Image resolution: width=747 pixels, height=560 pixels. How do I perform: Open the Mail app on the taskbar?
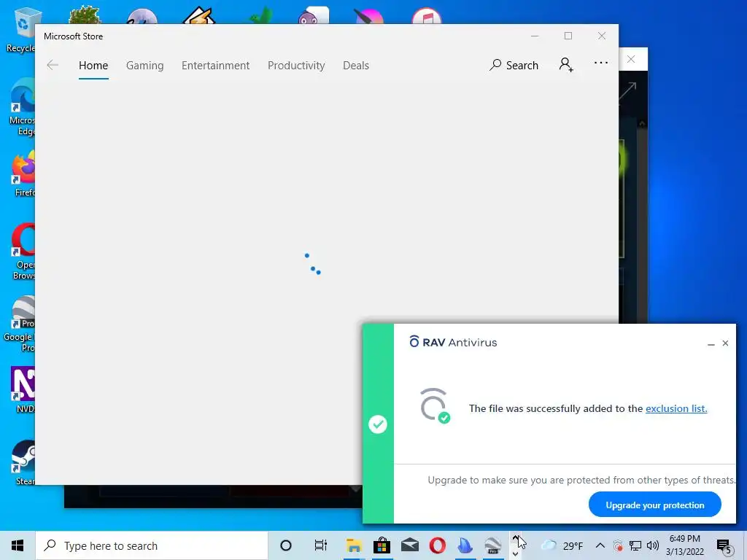click(410, 545)
